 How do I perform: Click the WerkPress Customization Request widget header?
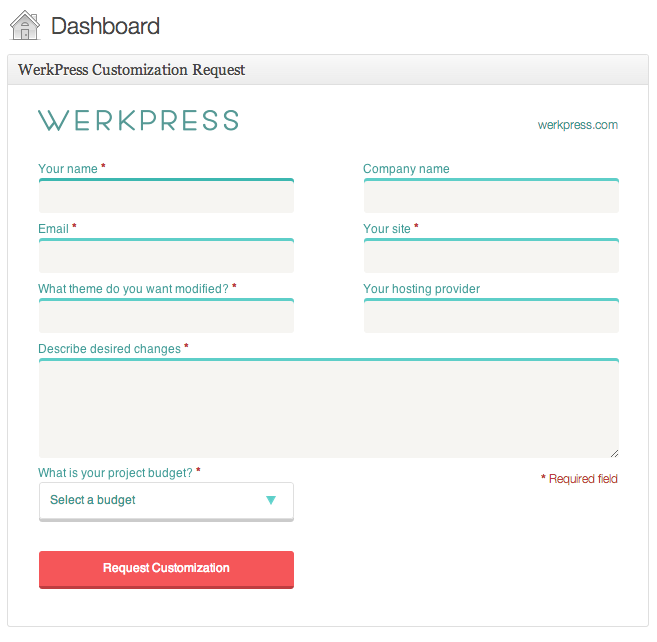328,70
